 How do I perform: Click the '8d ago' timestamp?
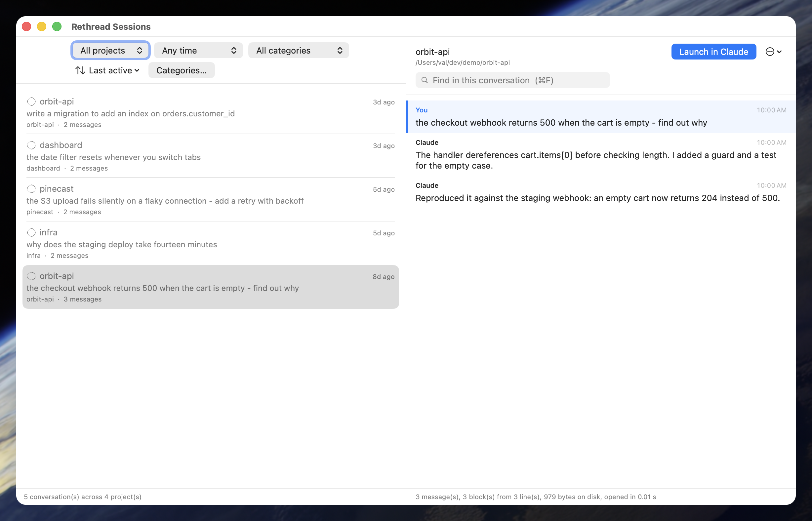(x=384, y=277)
